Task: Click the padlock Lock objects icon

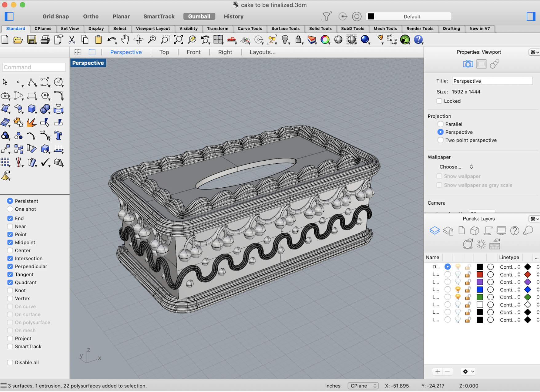Action: point(298,40)
